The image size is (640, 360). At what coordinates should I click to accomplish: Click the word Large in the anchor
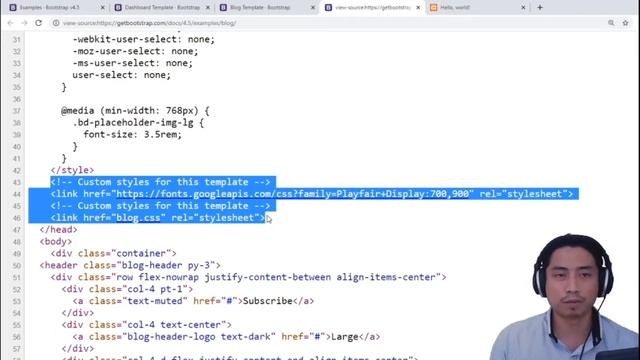point(345,337)
